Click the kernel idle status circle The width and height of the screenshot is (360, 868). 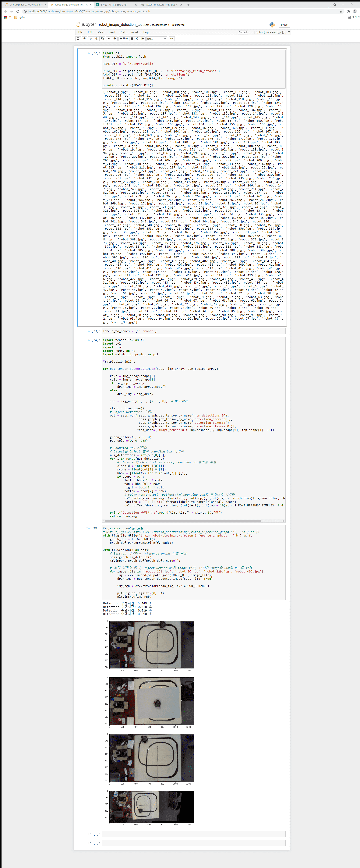click(289, 32)
